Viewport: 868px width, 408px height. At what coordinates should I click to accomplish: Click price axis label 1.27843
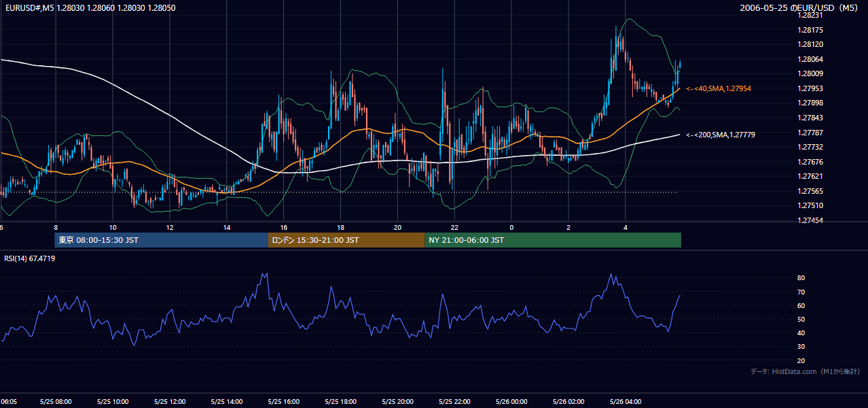pos(810,118)
